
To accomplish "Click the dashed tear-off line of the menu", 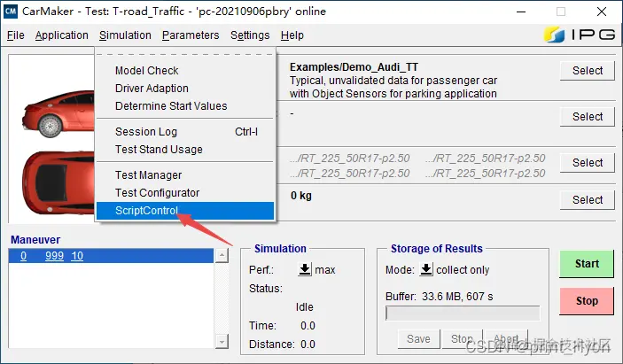I will click(185, 54).
